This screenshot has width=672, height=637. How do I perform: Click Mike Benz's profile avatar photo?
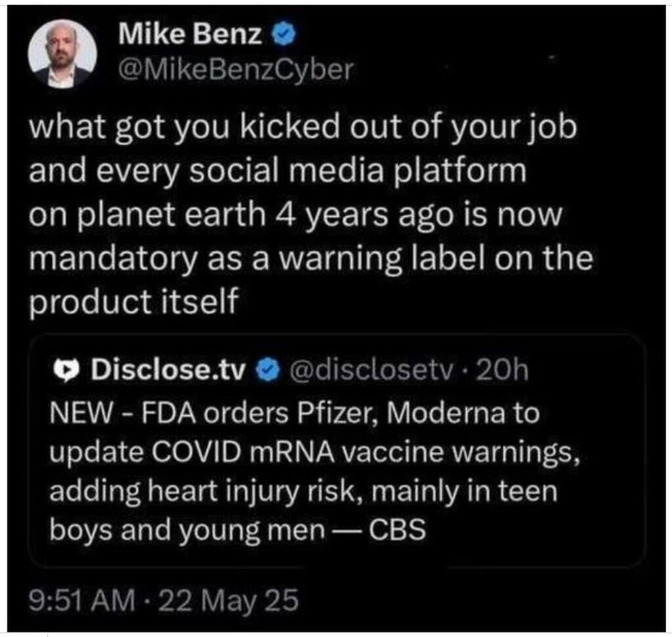click(63, 55)
